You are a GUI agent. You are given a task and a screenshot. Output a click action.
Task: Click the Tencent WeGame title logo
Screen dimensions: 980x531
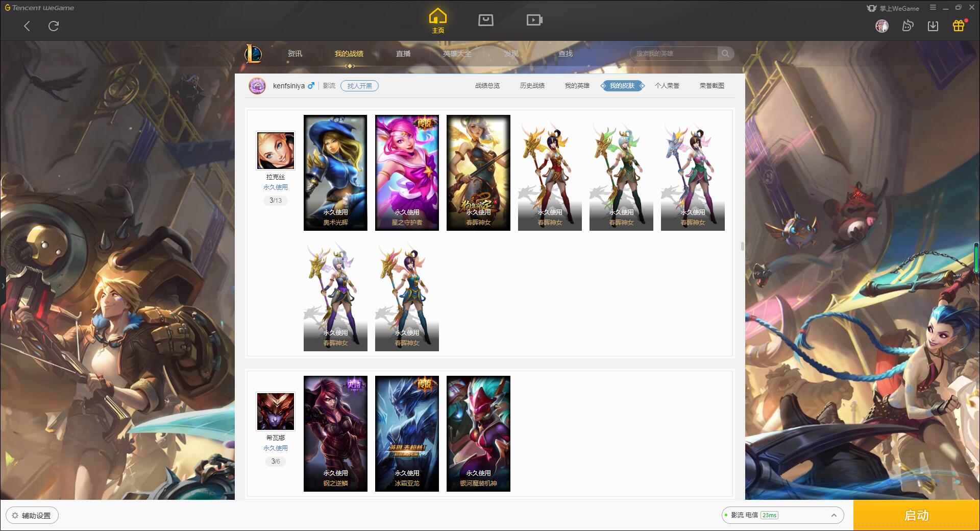(x=39, y=8)
